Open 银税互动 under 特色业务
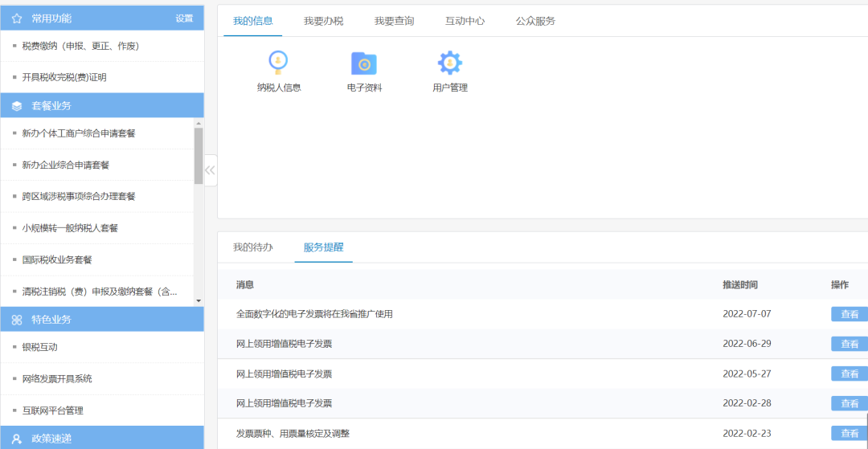Screen dimensions: 868x449 (40, 347)
